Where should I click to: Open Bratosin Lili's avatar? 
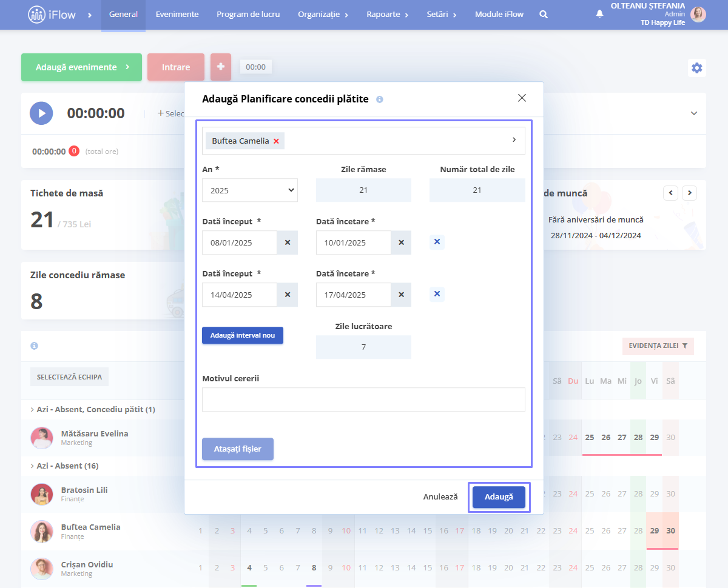pos(42,494)
